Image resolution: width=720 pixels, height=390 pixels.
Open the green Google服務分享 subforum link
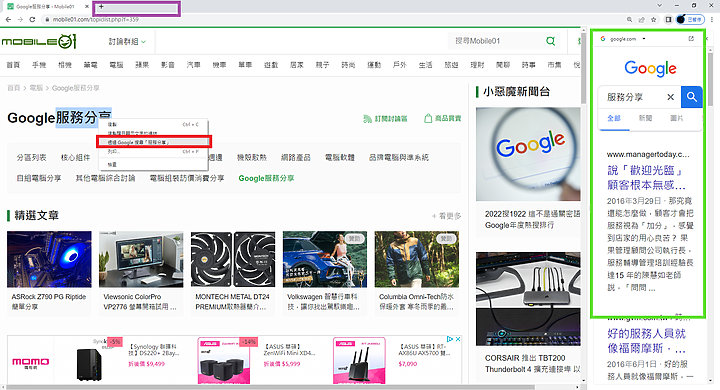click(x=266, y=178)
